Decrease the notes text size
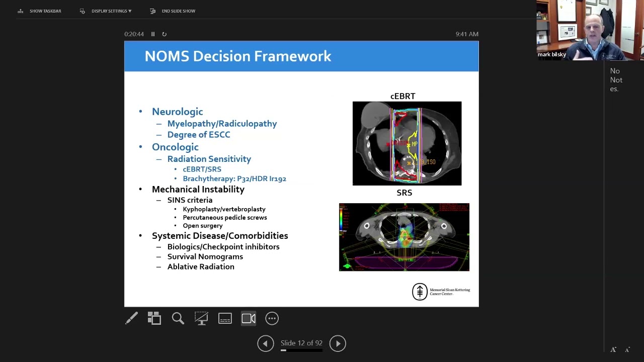 (x=627, y=350)
